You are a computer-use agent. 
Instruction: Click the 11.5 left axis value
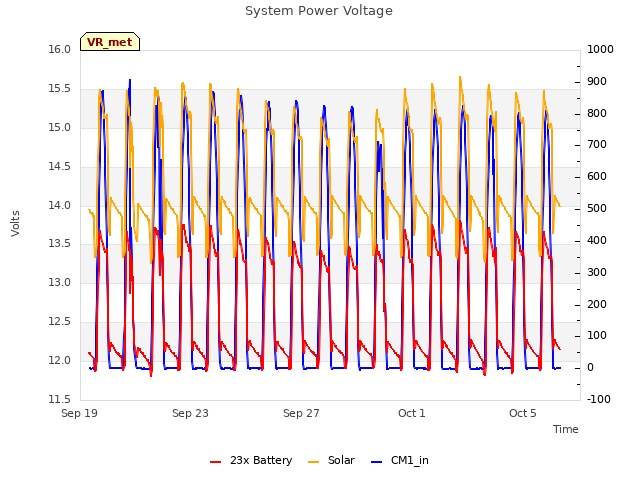click(x=60, y=399)
